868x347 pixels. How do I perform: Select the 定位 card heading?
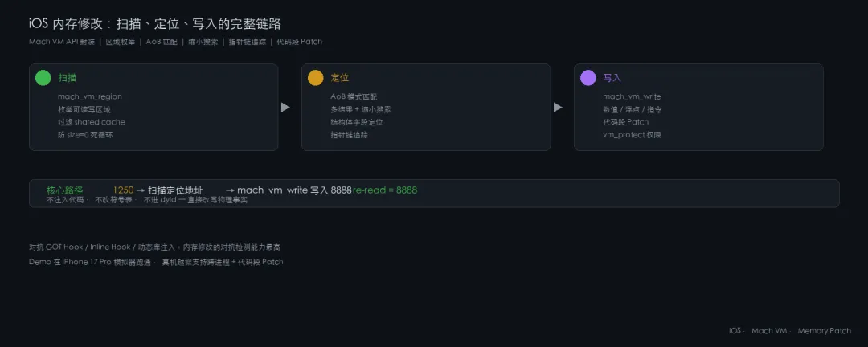point(339,78)
